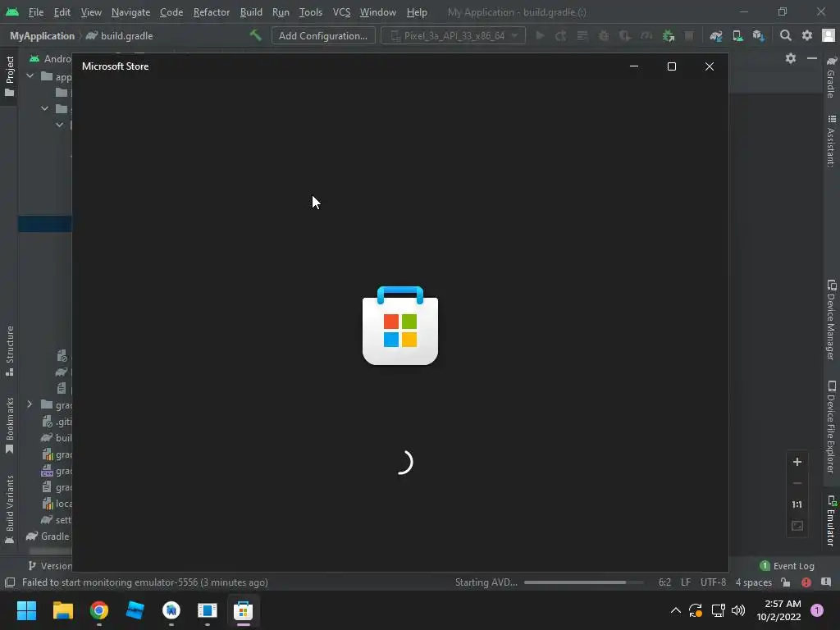Open the Version Control tool window
The width and height of the screenshot is (840, 630).
(49, 566)
